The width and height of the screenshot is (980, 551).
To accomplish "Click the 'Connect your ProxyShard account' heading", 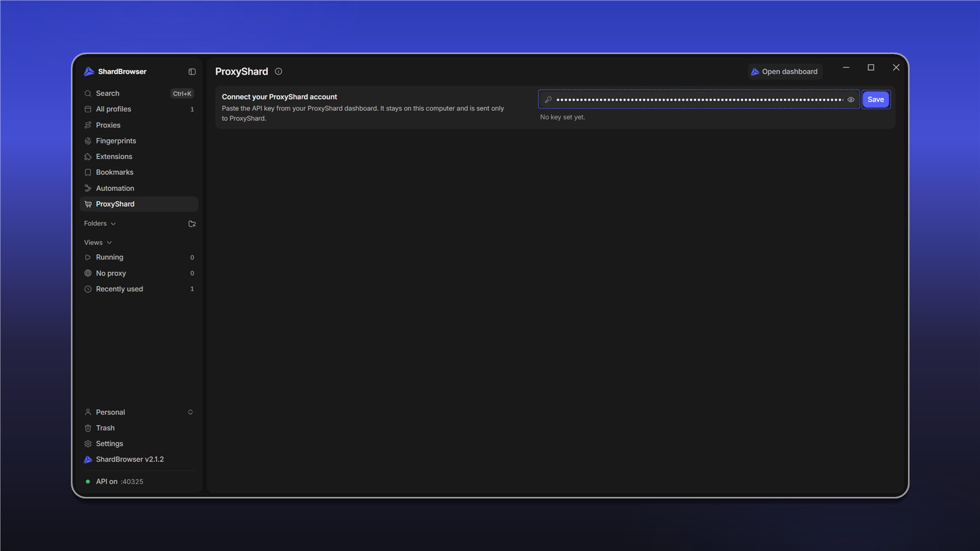I will pos(279,97).
